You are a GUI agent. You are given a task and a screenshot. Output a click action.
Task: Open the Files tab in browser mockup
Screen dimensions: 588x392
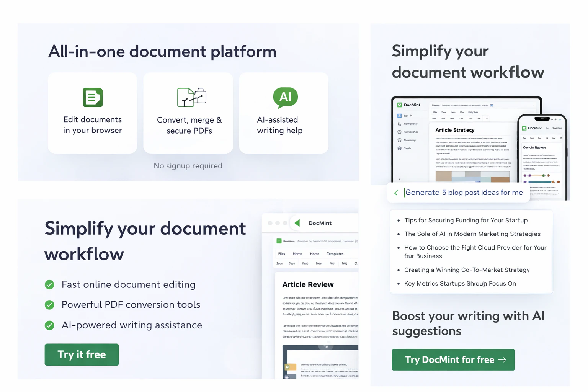(281, 254)
